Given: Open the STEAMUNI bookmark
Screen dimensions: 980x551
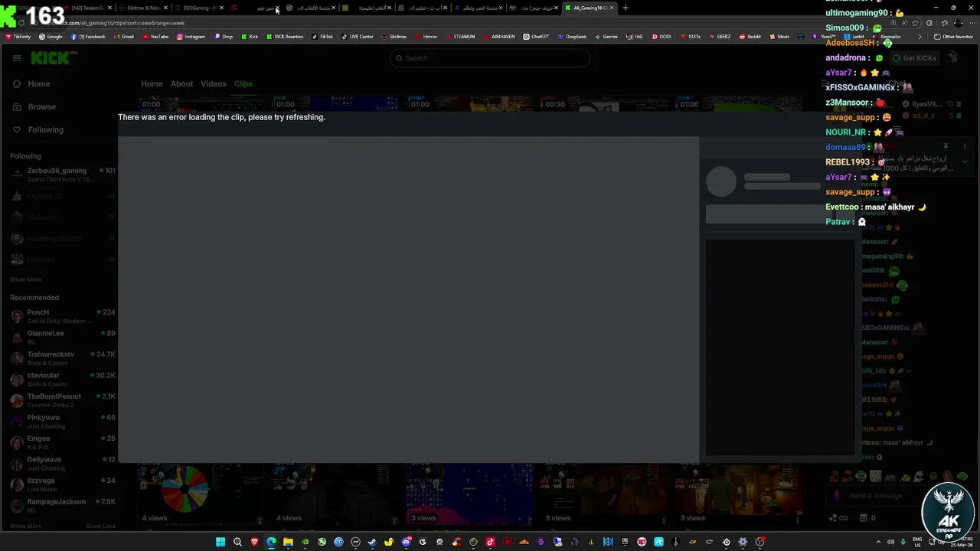Looking at the screenshot, I should [x=460, y=37].
